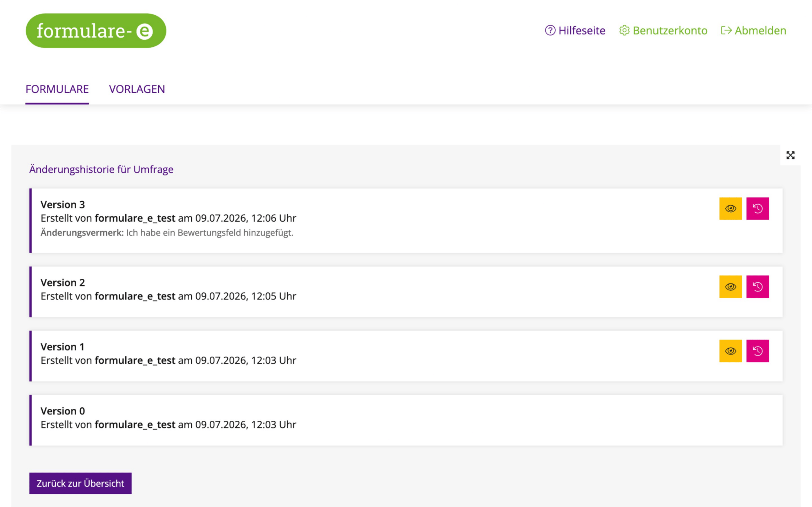
Task: Restore Version 1 using the pink history icon
Action: [x=758, y=351]
